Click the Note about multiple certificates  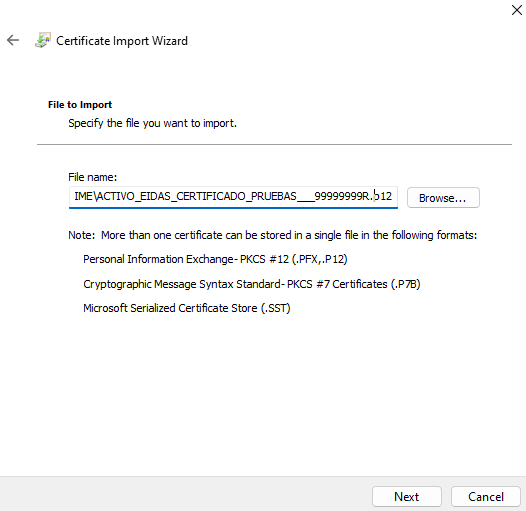point(272,235)
